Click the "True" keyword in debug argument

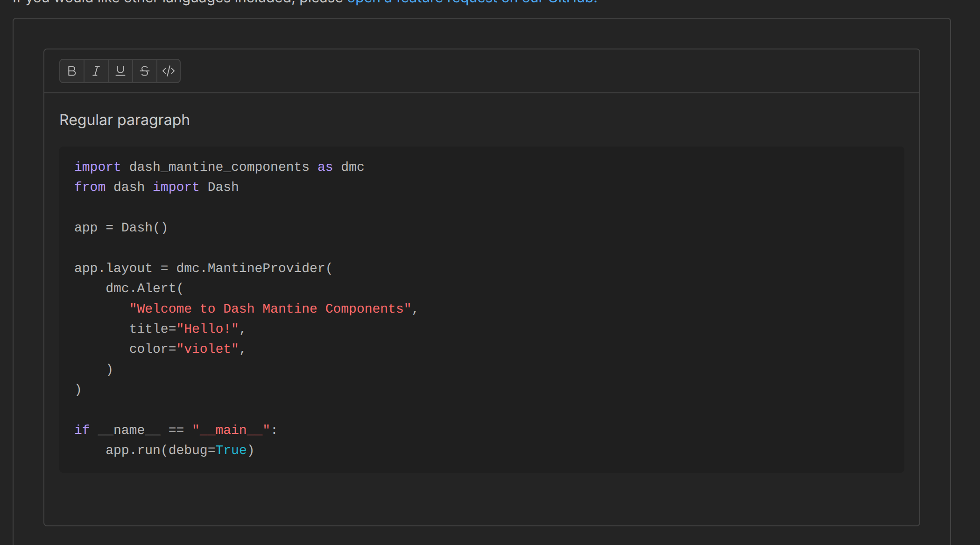click(231, 450)
